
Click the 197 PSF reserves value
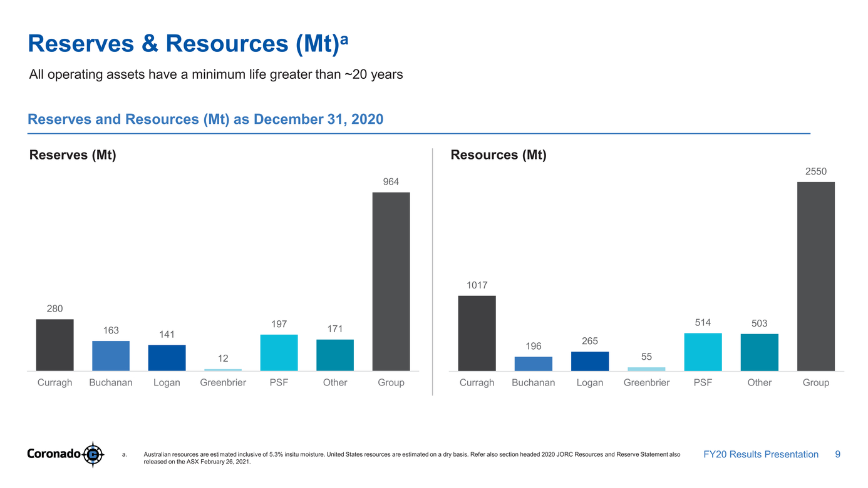coord(279,324)
